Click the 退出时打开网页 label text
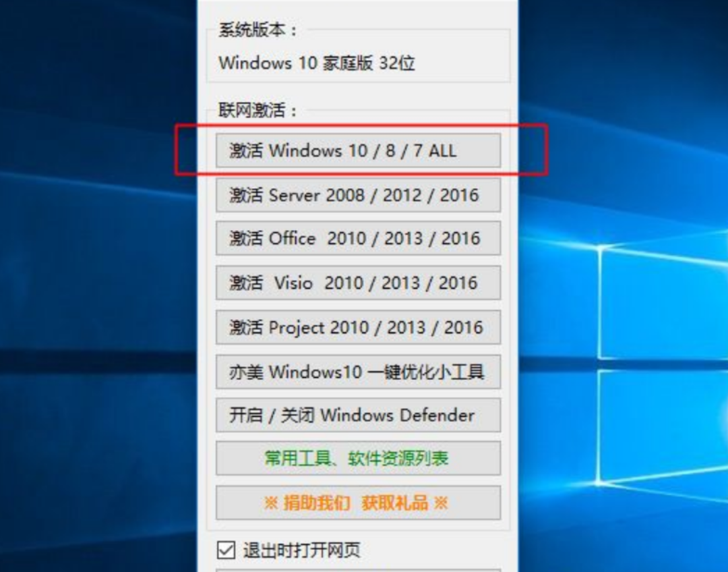Viewport: 728px width, 572px height. (301, 550)
